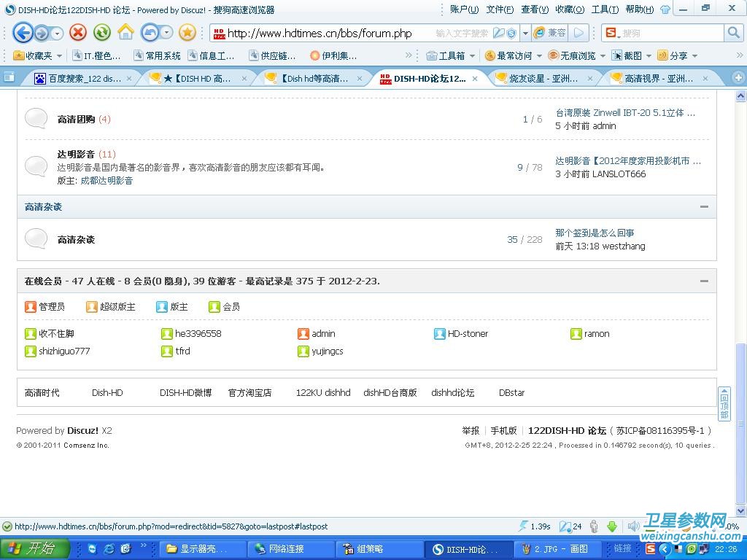
Task: Click the green download arrow in status bar
Action: [612, 526]
